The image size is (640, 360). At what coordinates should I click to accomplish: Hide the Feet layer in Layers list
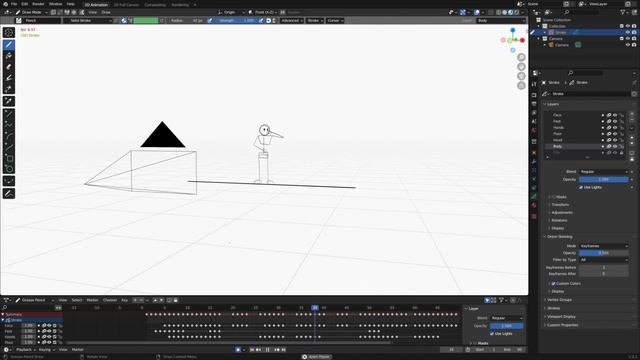coord(615,121)
